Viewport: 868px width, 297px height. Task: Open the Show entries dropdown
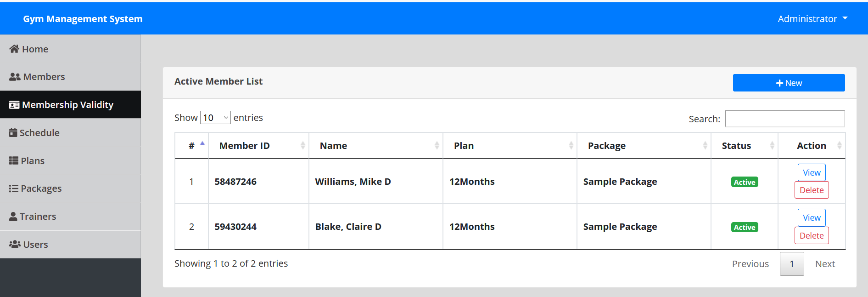(x=215, y=117)
